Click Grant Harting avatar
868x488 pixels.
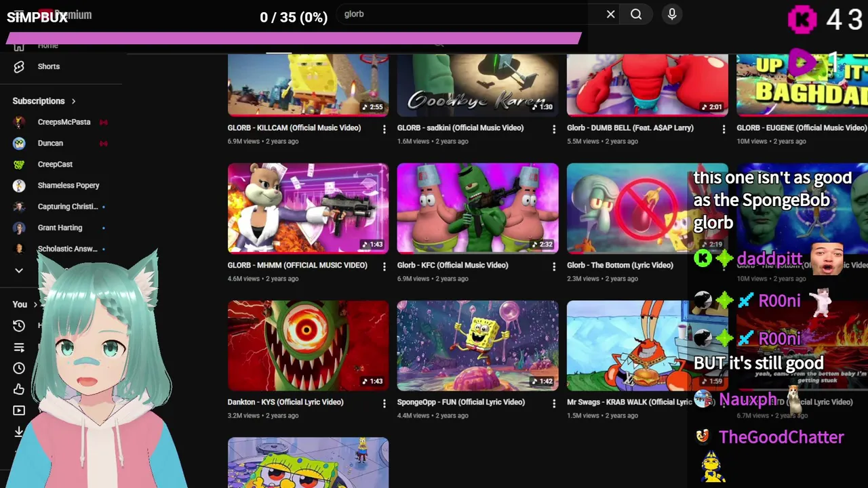(x=19, y=228)
